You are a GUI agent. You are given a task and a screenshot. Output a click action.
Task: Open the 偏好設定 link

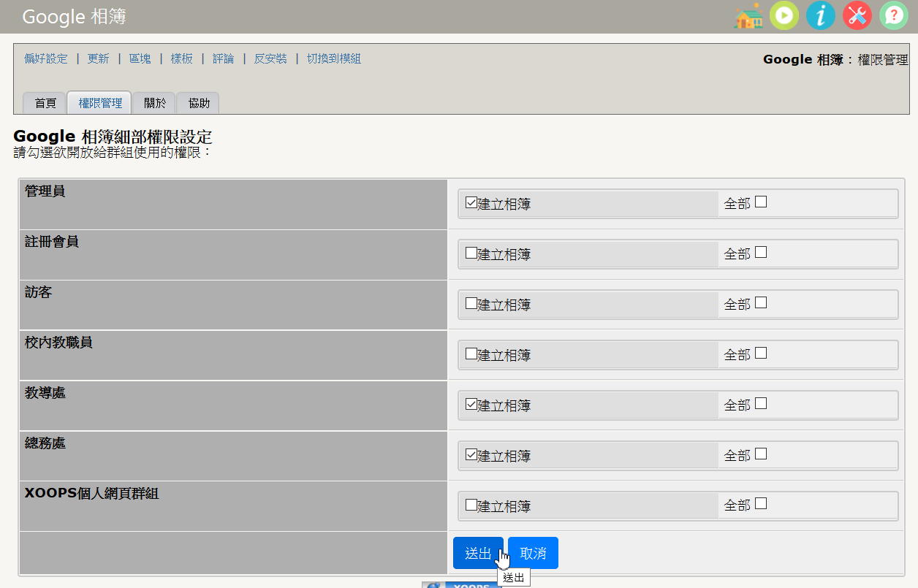45,58
